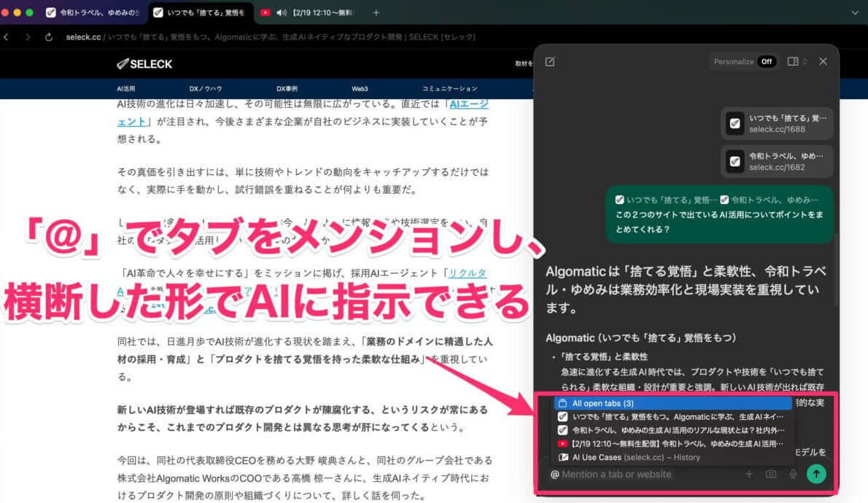The height and width of the screenshot is (503, 868).
Task: Go forward with browser forward arrow
Action: [x=28, y=37]
